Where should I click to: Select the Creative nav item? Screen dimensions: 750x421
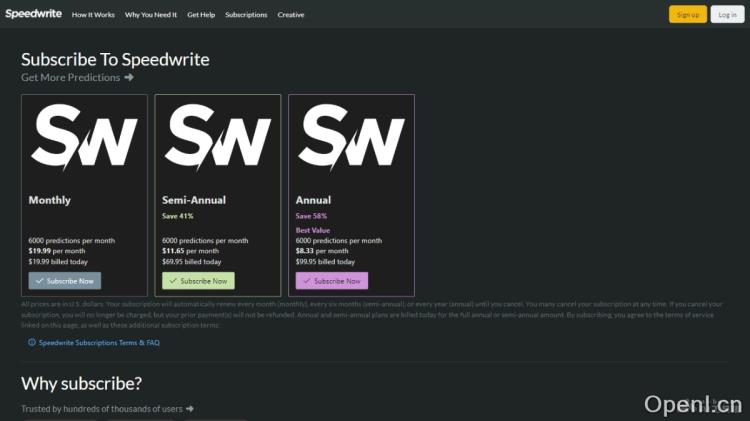[x=291, y=15]
